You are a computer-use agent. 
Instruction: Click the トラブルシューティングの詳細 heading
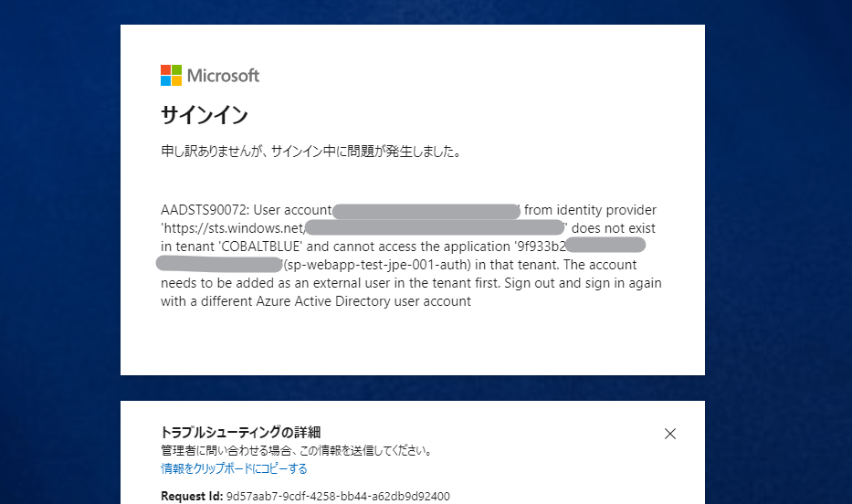240,432
